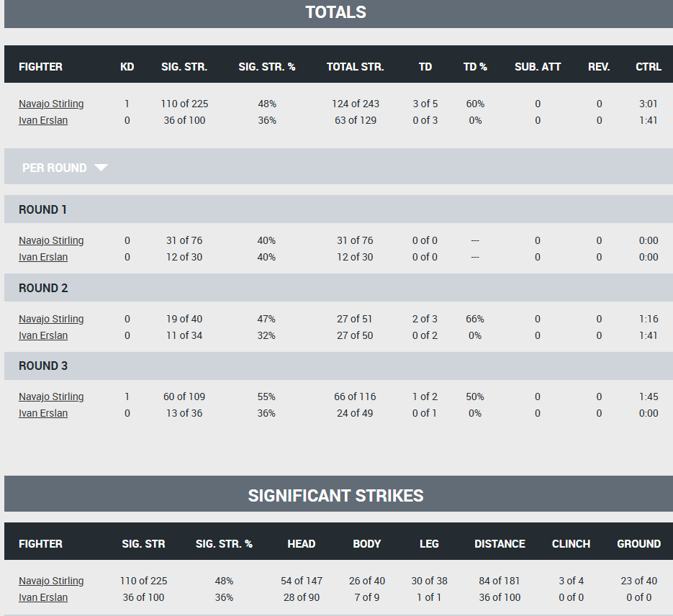Open Navajo Stirling link in Totals row
Image resolution: width=673 pixels, height=616 pixels.
click(x=51, y=104)
